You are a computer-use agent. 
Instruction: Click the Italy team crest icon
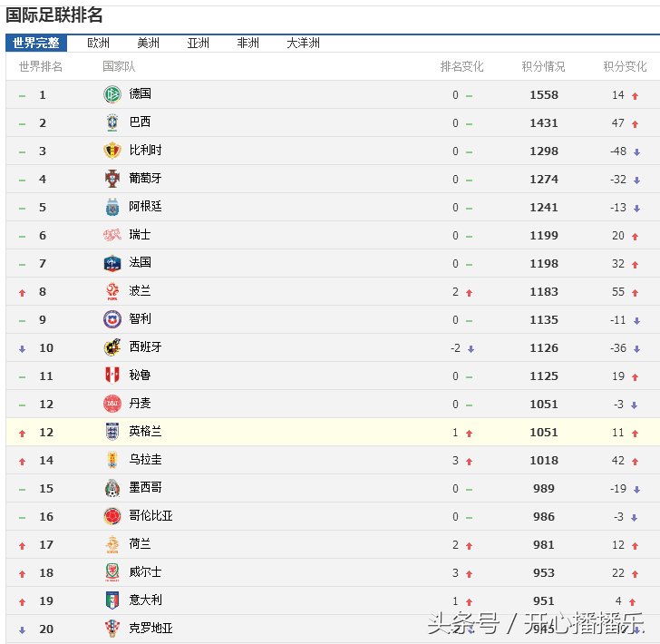point(112,600)
